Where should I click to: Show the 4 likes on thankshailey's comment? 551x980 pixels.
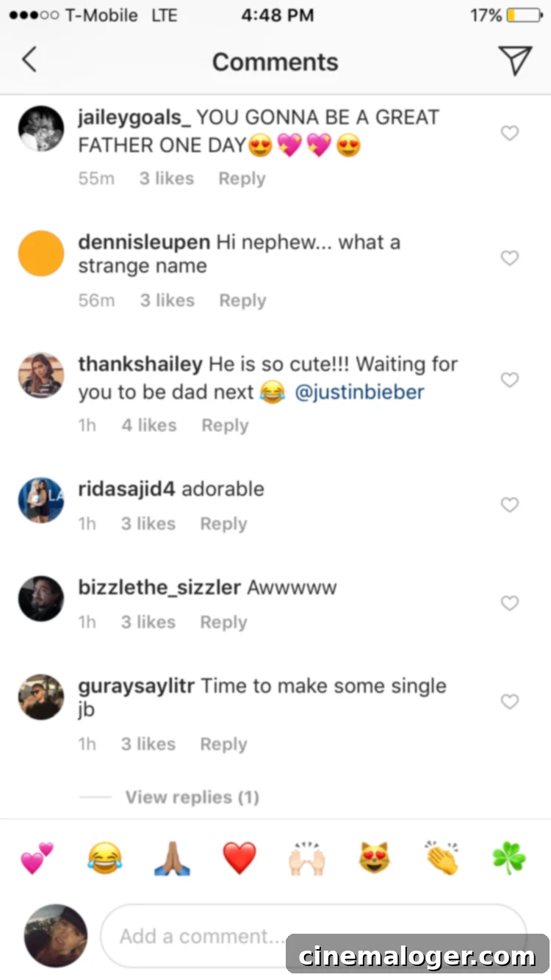[x=148, y=425]
